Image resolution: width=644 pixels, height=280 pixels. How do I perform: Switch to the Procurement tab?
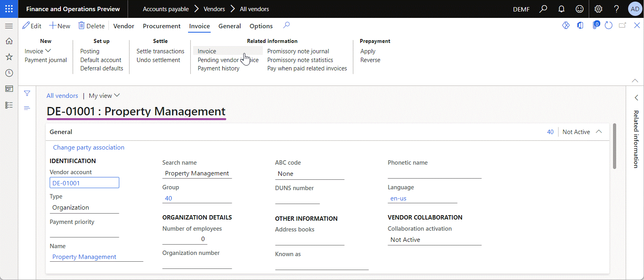click(161, 26)
